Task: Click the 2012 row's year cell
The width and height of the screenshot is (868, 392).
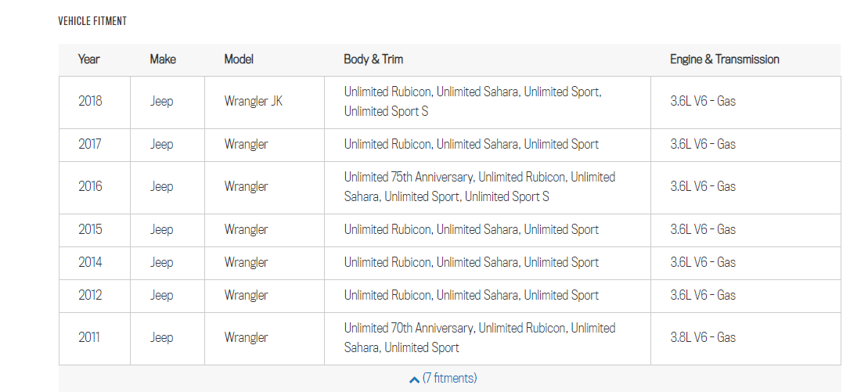Action: [90, 296]
